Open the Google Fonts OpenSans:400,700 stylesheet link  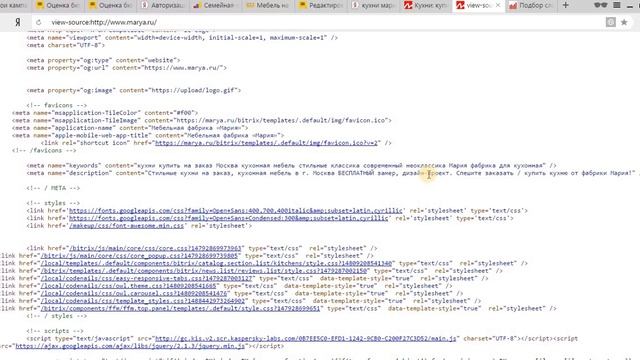tap(236, 211)
